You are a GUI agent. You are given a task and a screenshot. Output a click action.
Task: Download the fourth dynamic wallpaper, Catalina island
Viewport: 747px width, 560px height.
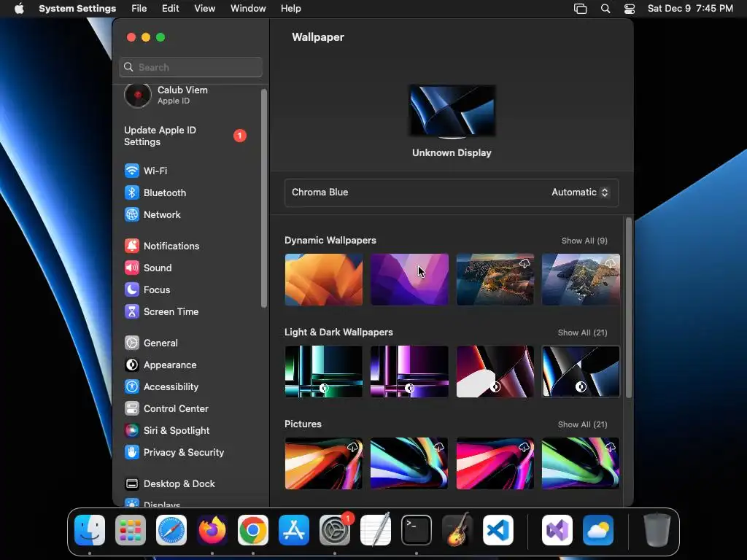[x=611, y=263]
